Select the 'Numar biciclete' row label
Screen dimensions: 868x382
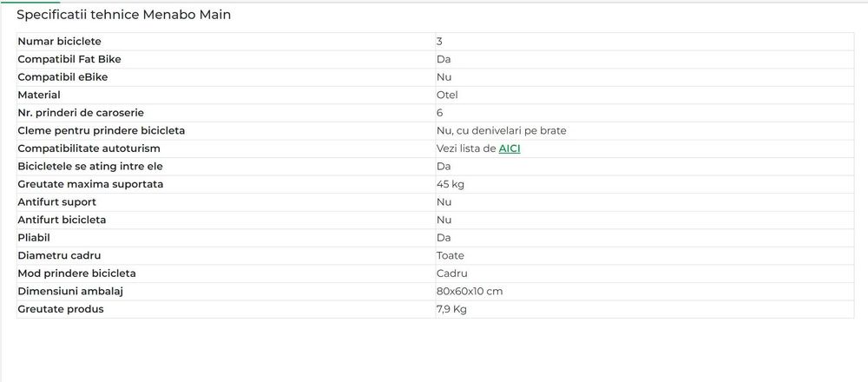coord(59,42)
